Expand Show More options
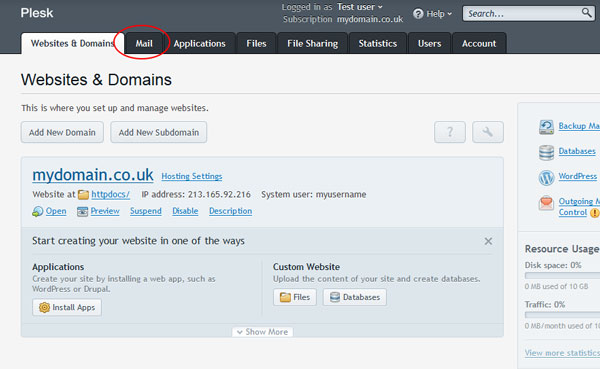Image resolution: width=600 pixels, height=369 pixels. [262, 332]
